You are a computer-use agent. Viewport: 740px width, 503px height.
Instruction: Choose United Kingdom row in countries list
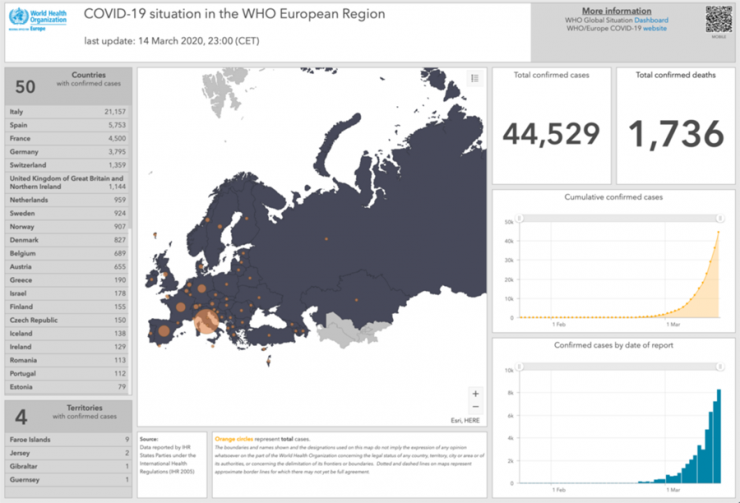click(x=66, y=182)
